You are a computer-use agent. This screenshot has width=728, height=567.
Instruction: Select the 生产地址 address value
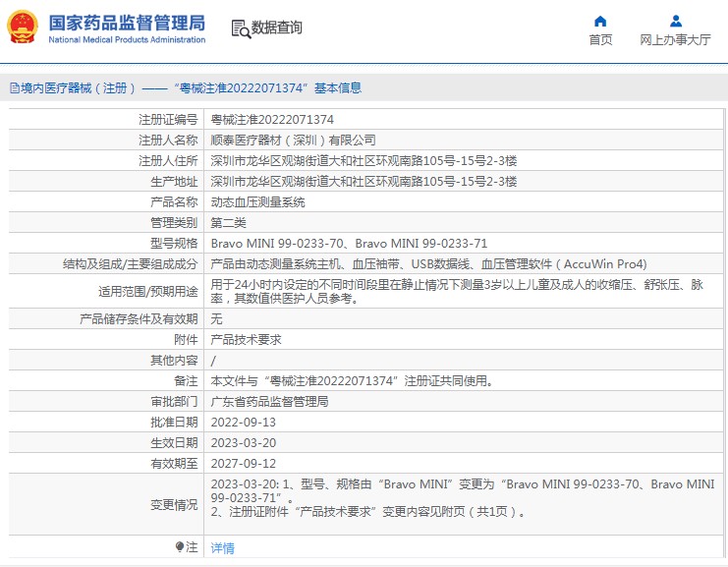364,182
